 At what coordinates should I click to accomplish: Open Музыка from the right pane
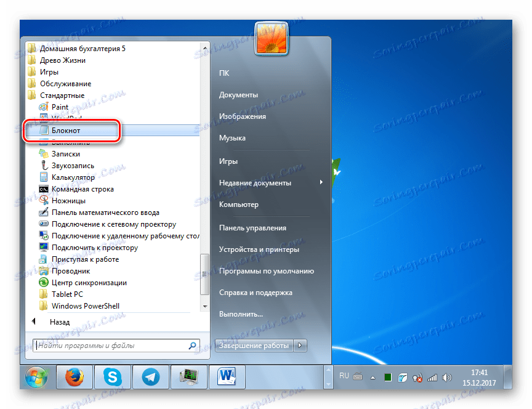[x=232, y=138]
